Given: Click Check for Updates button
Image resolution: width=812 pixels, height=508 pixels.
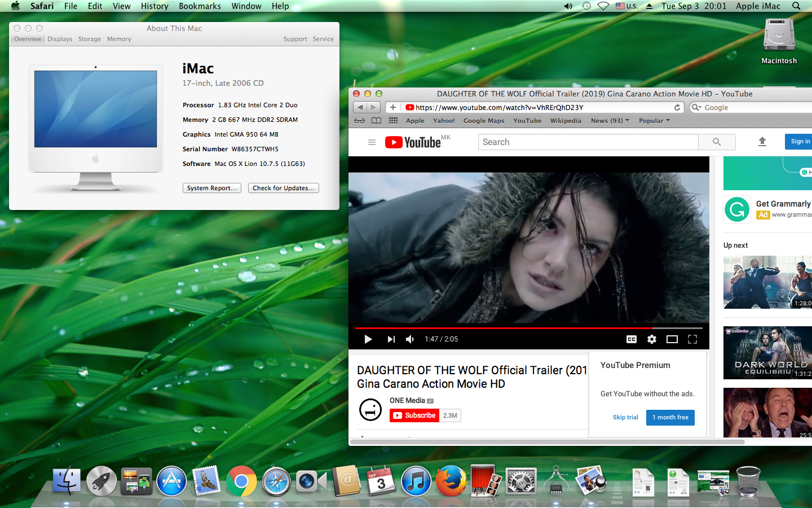Looking at the screenshot, I should (284, 188).
